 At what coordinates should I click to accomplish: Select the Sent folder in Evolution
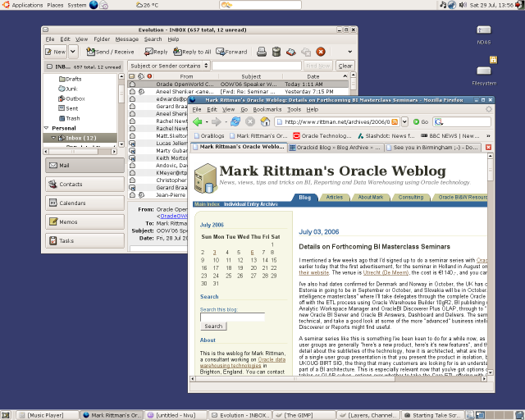tap(68, 108)
